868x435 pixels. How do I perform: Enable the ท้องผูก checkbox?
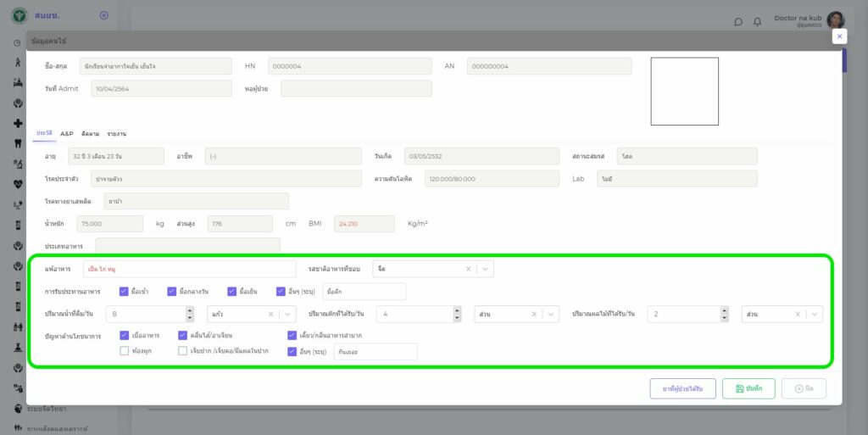point(124,350)
